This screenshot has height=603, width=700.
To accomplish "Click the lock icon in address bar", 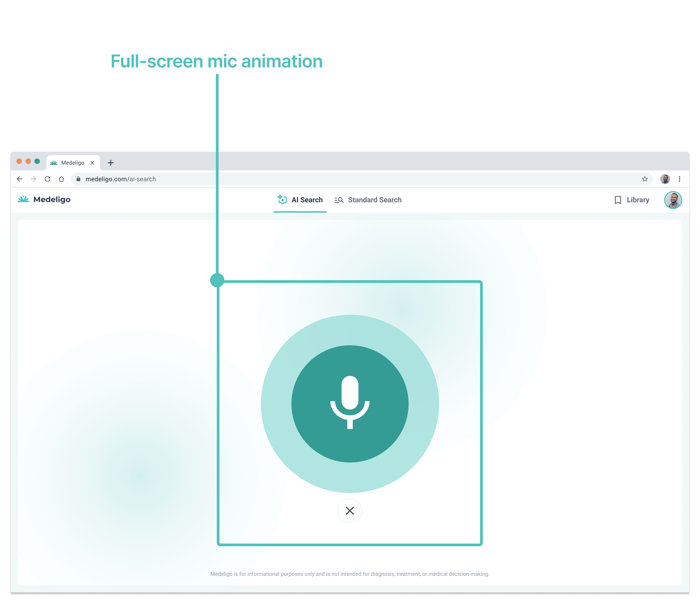I will (78, 179).
